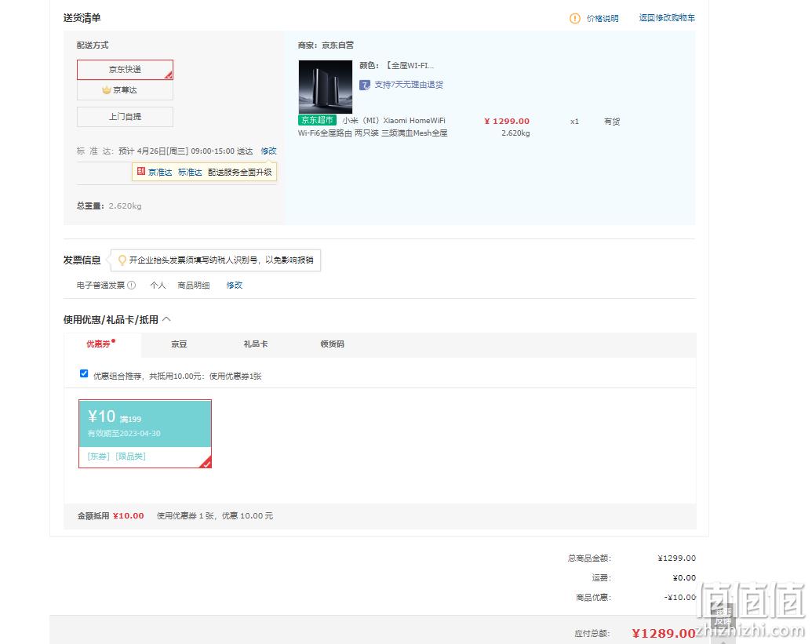Click the 7-day return icon
Screen dimensions: 812x644
[x=365, y=85]
